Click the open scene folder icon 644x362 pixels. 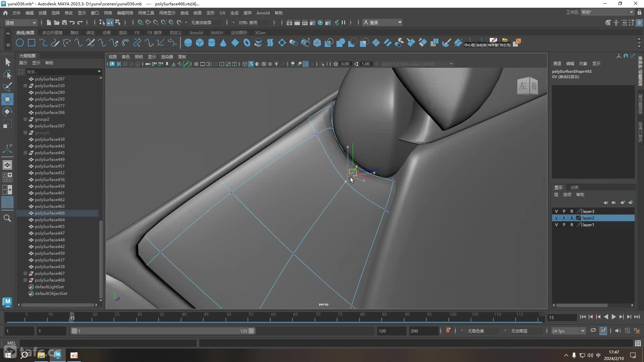pyautogui.click(x=56, y=22)
